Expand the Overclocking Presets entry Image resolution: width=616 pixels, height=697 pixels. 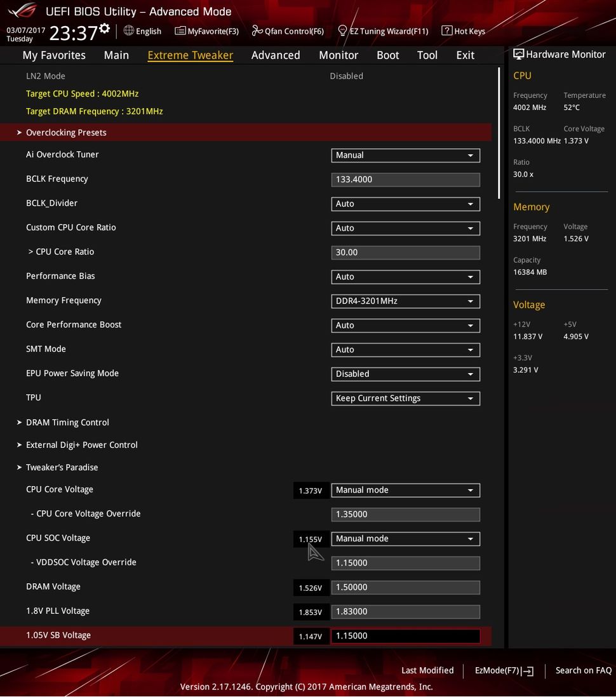coord(245,132)
